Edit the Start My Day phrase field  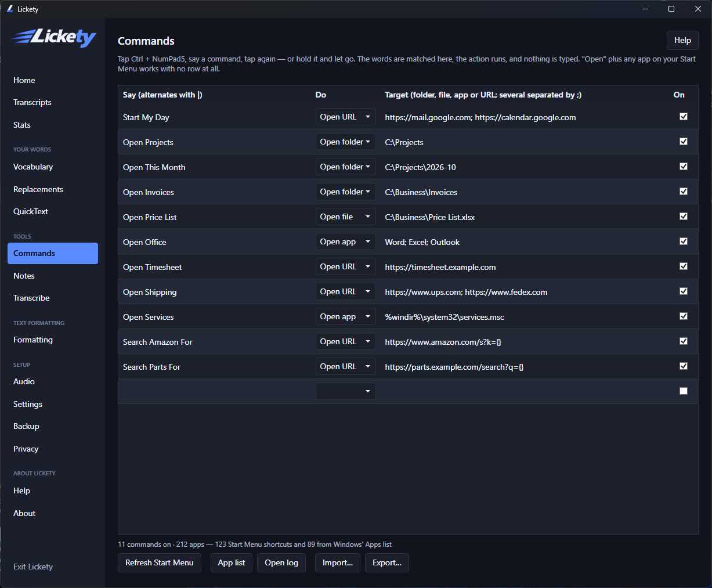(x=216, y=117)
